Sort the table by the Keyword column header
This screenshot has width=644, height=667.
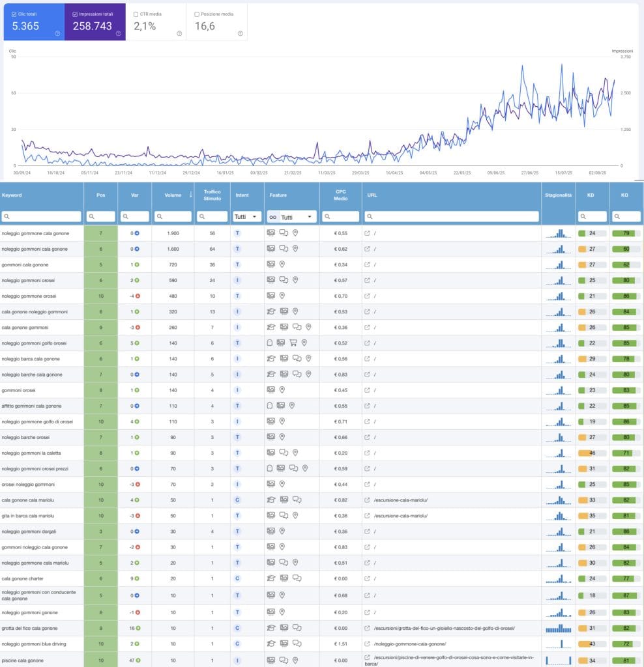point(12,195)
